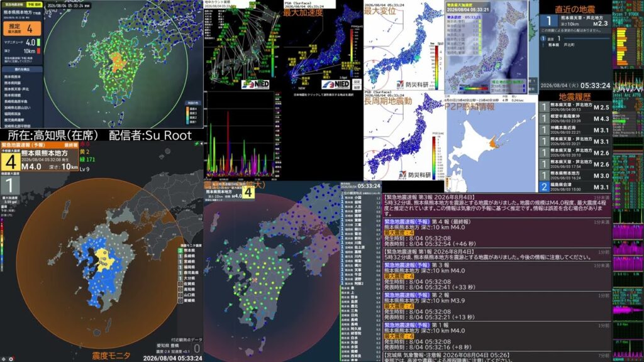Click the Lv 9 level indicator
The width and height of the screenshot is (644, 362).
tap(85, 169)
